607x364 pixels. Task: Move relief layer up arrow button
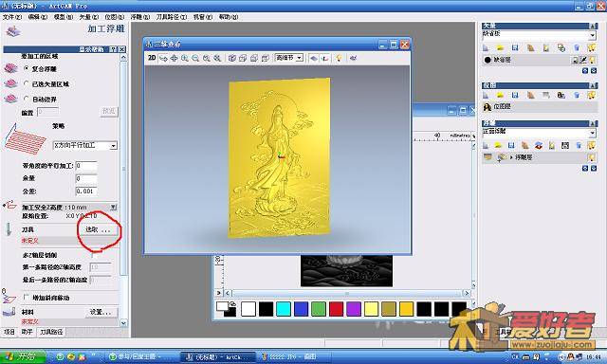click(x=585, y=169)
